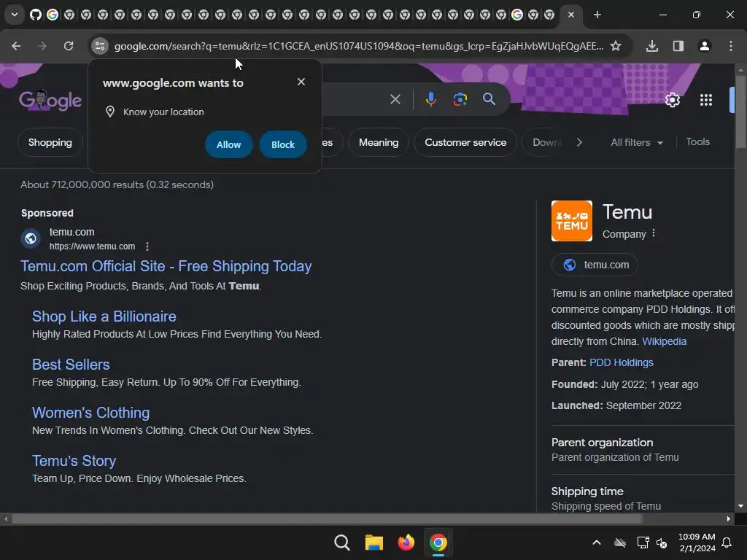Open the Chrome downloads icon
The height and width of the screenshot is (560, 747).
click(x=652, y=46)
